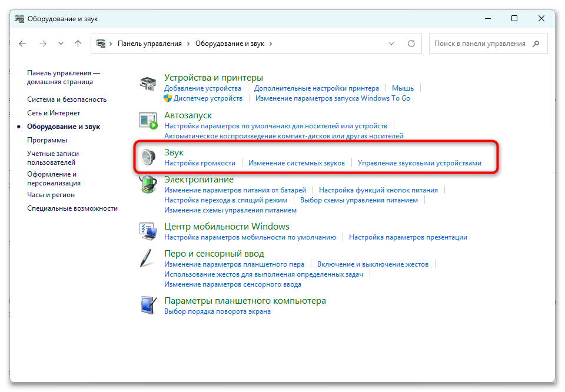Open Сеть и Интернет in the sidebar
This screenshot has width=565, height=392.
[x=54, y=113]
